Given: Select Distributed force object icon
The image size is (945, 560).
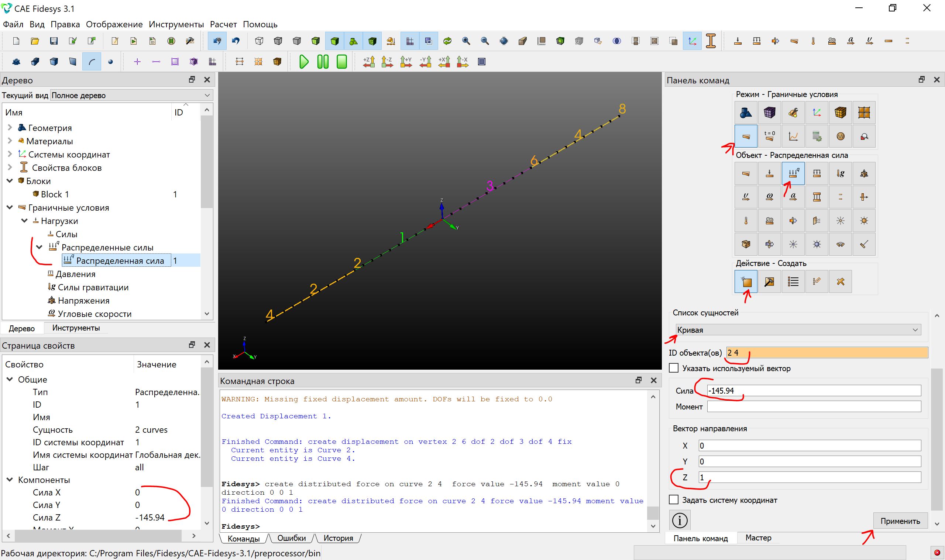Looking at the screenshot, I should tap(793, 173).
